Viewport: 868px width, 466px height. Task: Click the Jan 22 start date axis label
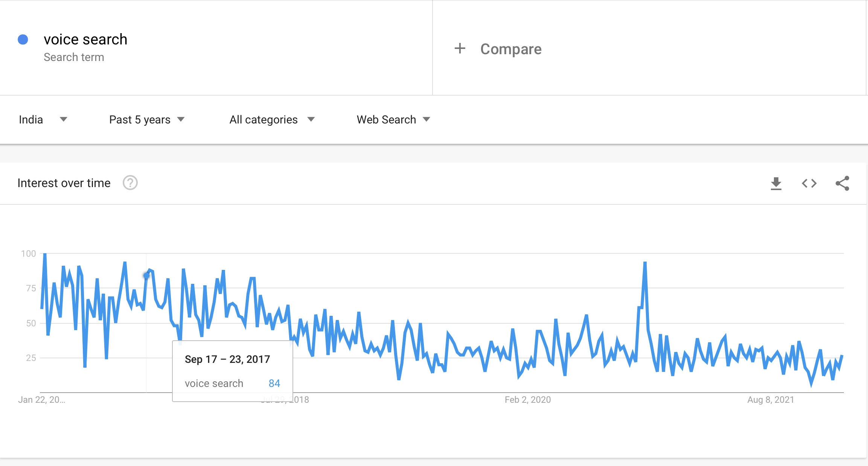pos(41,400)
